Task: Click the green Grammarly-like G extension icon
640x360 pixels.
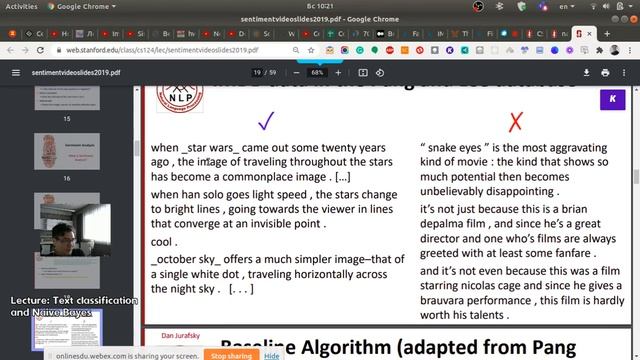Action: 360,50
